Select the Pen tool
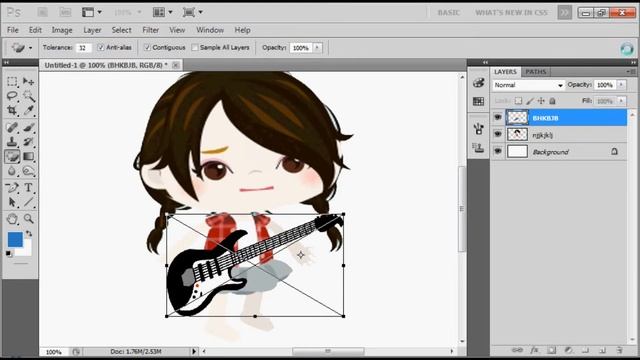Screen dimensions: 640x360 pyautogui.click(x=12, y=188)
